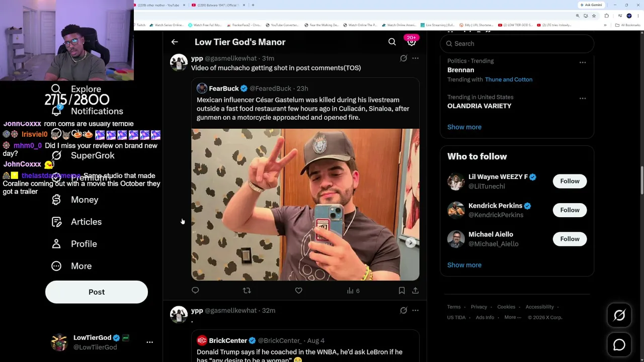The image size is (644, 362).
Task: Open more options on ypp's 32m post
Action: pyautogui.click(x=415, y=311)
